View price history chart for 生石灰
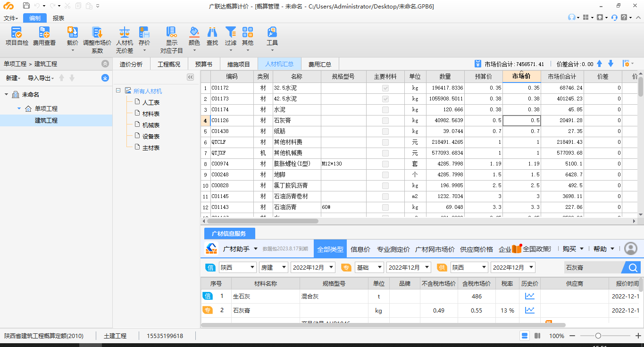Image resolution: width=644 pixels, height=347 pixels. 530,296
